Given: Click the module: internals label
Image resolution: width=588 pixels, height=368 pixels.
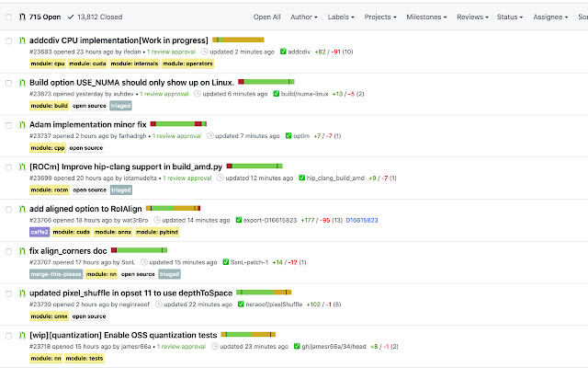Looking at the screenshot, I should coord(134,63).
